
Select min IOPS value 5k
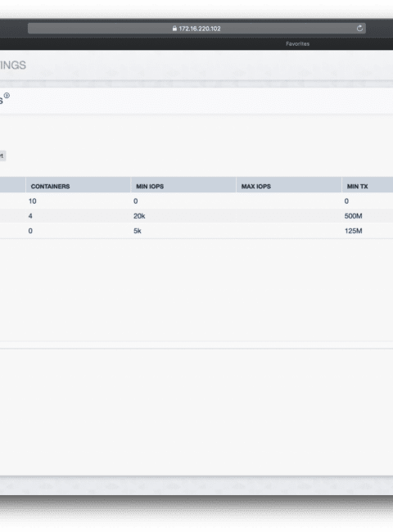(137, 231)
